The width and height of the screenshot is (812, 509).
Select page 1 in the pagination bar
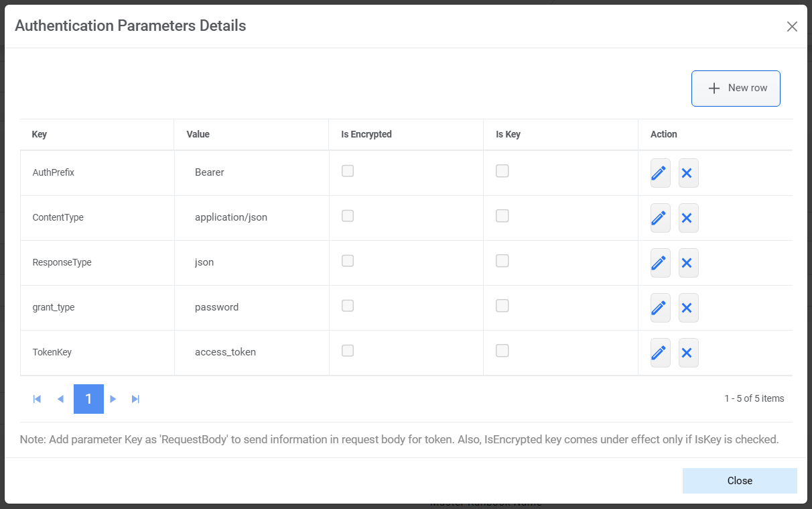(88, 398)
